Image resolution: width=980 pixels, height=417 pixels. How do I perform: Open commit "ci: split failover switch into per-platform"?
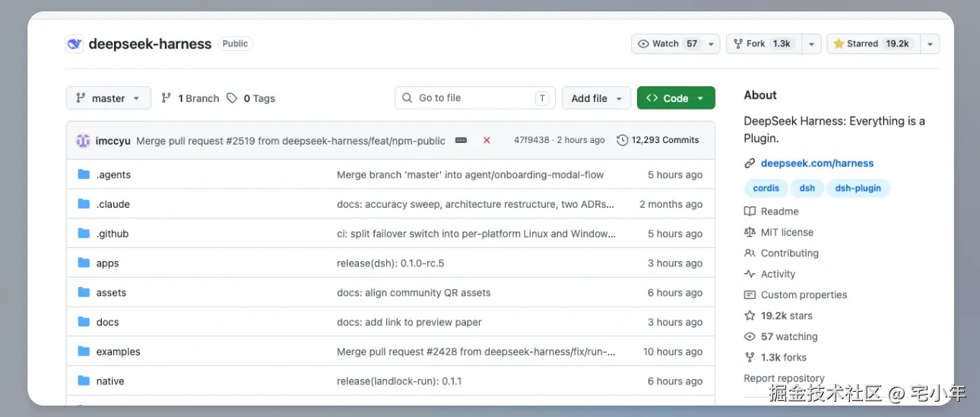click(477, 234)
